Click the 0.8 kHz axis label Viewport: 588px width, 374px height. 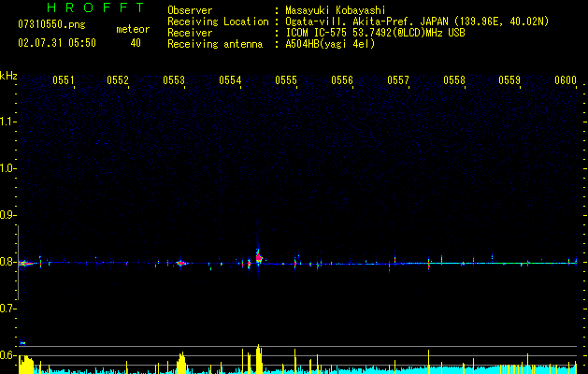[8, 262]
